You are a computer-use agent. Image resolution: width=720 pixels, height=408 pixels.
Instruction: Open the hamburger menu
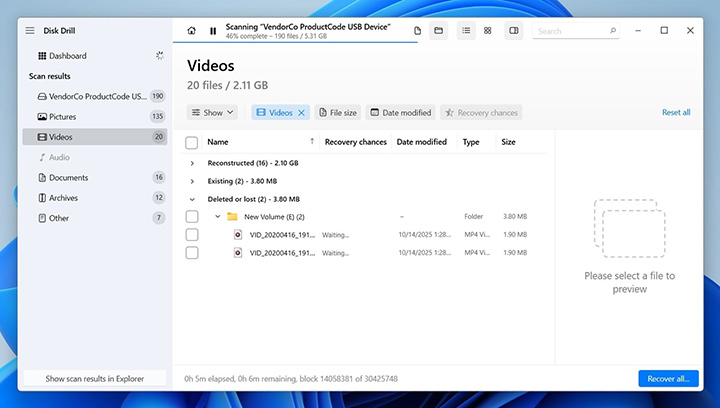pos(30,31)
